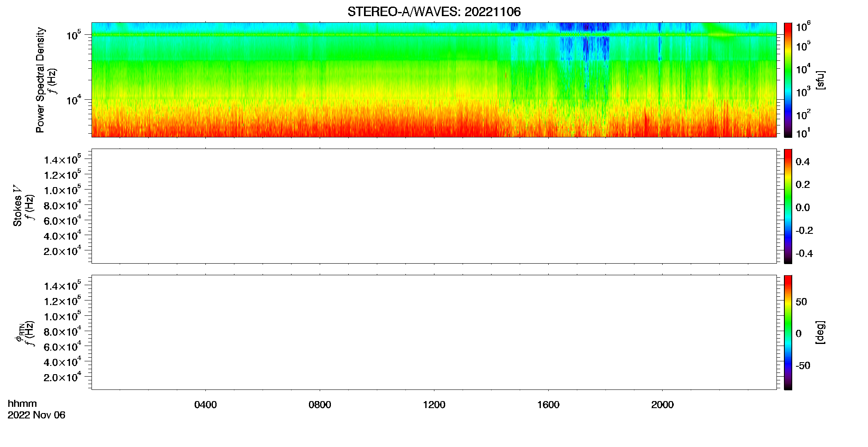Click inside the empty phi RTN panel
Viewport: 868px width, 447px height.
434,332
